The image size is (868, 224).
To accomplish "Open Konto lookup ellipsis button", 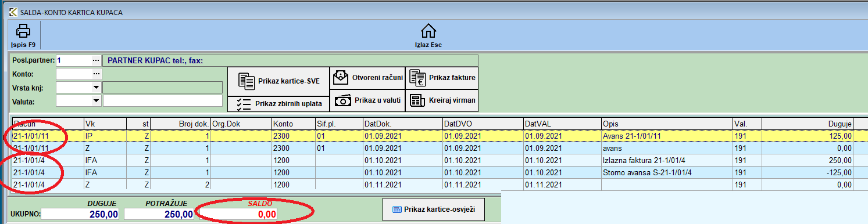I will pos(96,74).
